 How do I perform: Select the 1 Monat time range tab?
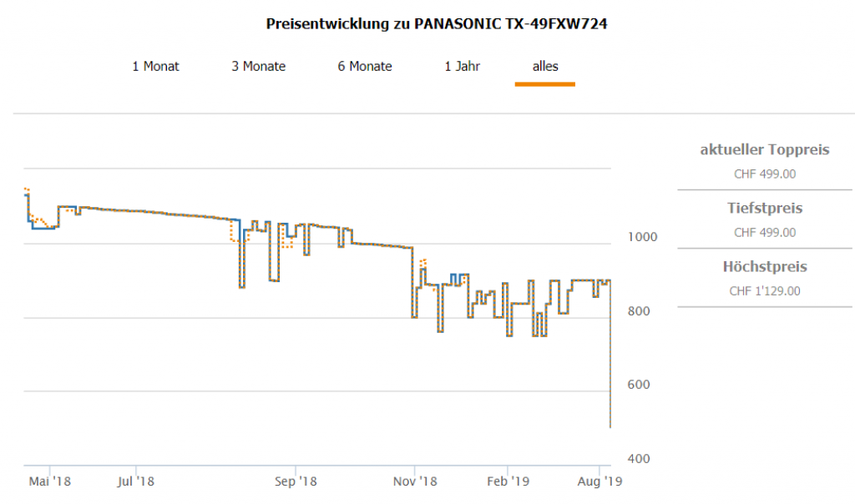[x=155, y=66]
